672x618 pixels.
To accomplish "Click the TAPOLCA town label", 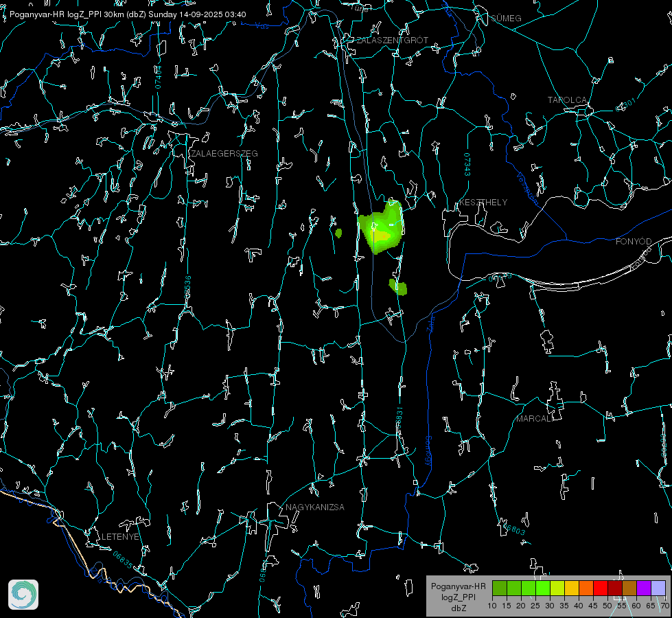I will [568, 100].
